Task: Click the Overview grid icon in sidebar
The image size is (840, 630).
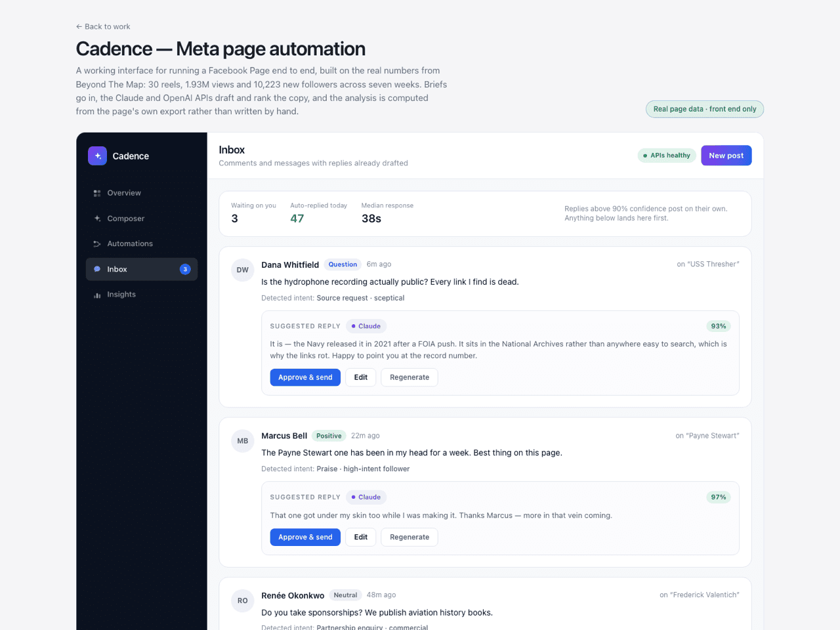Action: 97,193
